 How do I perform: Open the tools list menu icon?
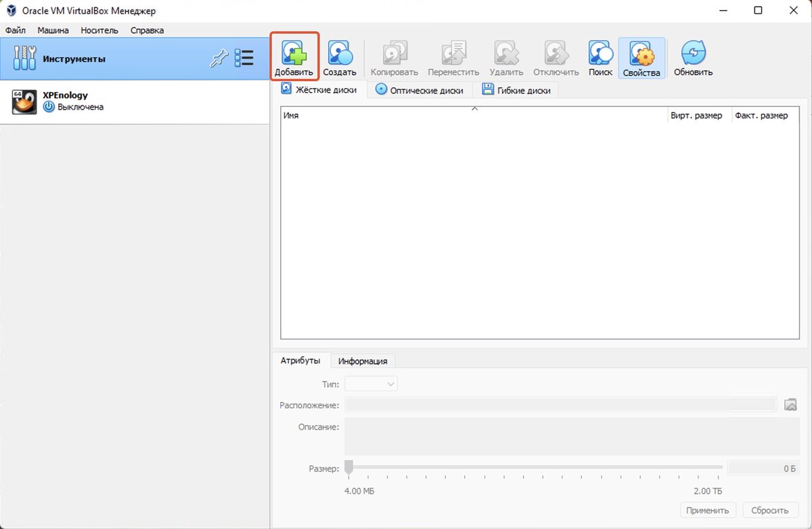click(244, 58)
